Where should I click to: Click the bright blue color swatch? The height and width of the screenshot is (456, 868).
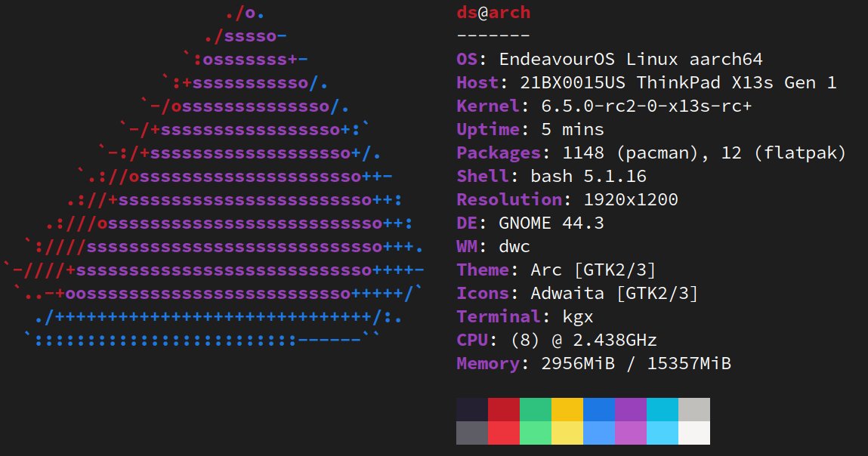coord(599,433)
